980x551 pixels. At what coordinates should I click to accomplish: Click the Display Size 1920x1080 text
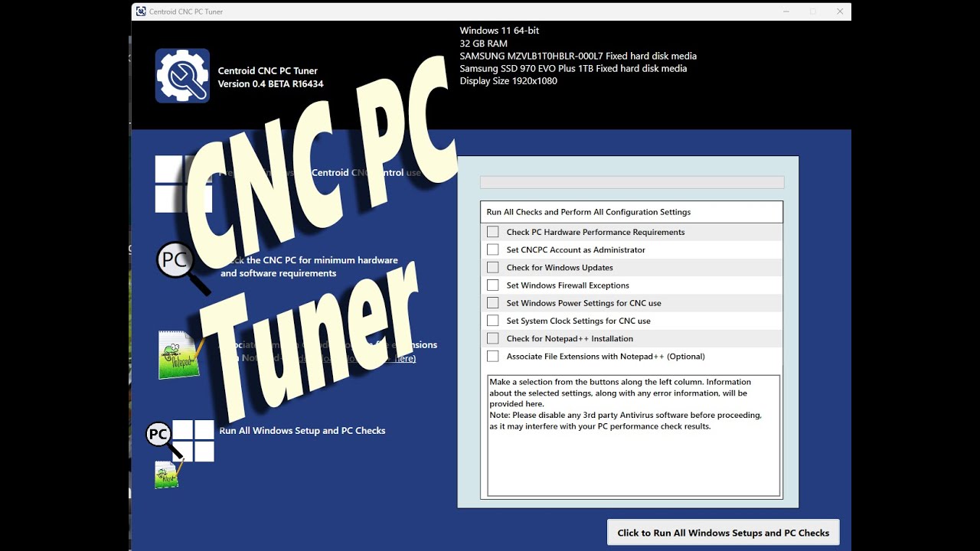(x=508, y=81)
